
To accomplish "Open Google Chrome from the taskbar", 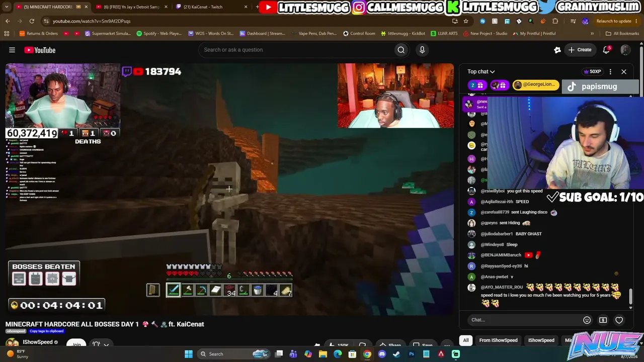I will tap(367, 354).
